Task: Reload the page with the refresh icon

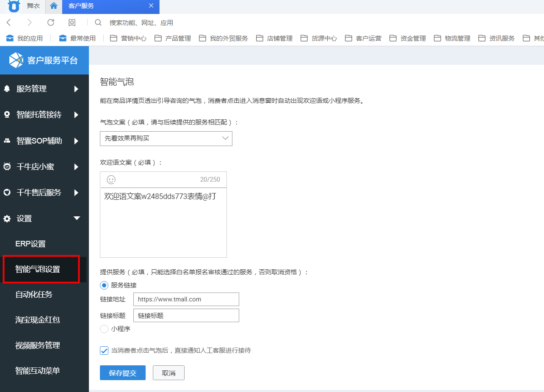Action: [51, 22]
